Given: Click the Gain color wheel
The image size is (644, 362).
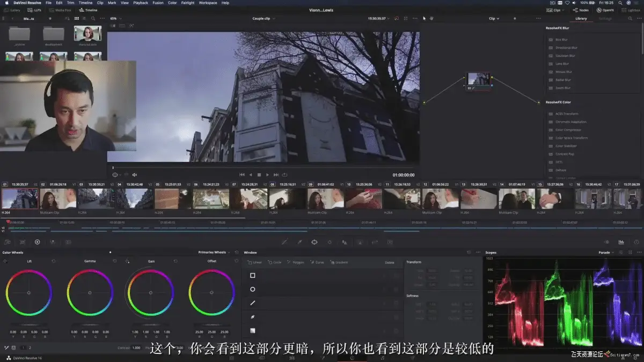Looking at the screenshot, I should click(x=150, y=292).
